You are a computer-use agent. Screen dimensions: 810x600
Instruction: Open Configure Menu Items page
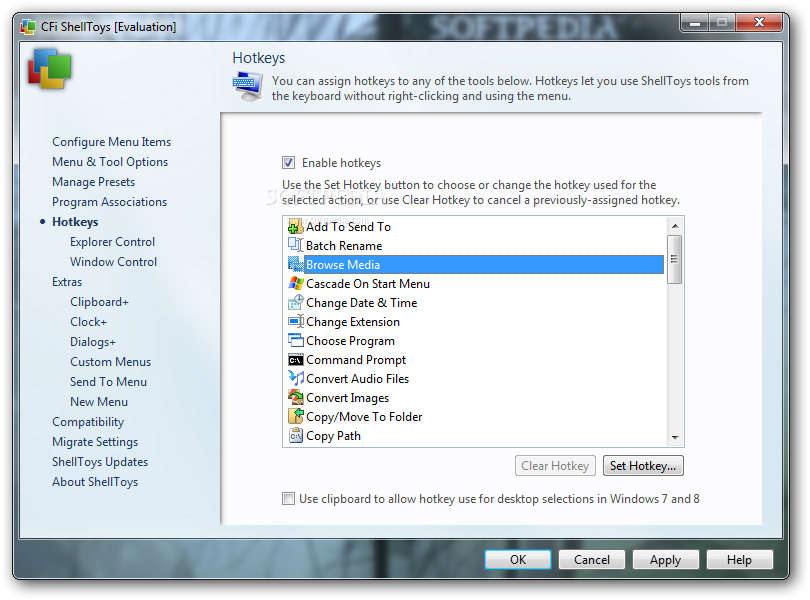112,142
